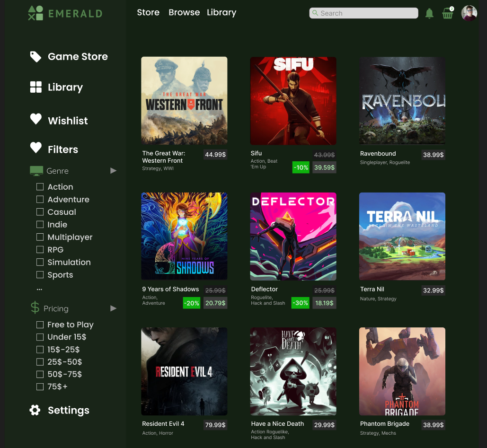Click the 44.99$ price for Western Front
Screen dimensions: 487x448
(x=215, y=155)
